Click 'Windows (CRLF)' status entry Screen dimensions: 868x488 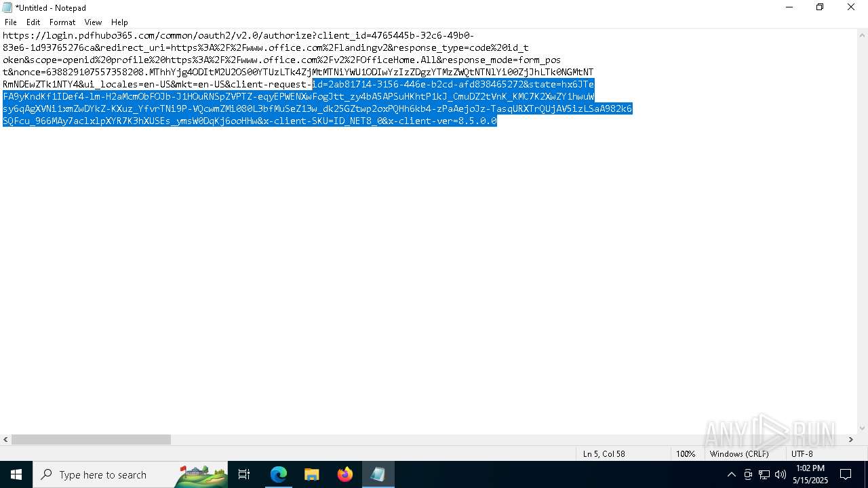[x=739, y=453]
